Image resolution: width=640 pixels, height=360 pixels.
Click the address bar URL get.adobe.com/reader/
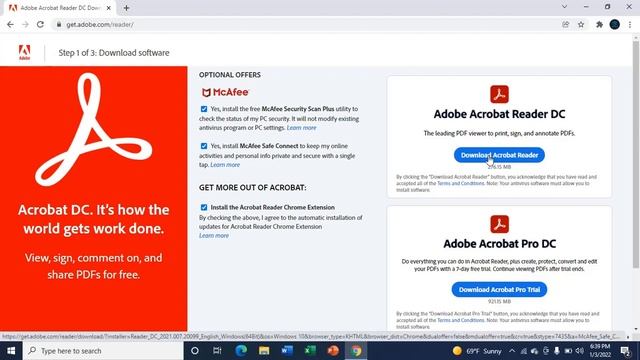[x=100, y=24]
